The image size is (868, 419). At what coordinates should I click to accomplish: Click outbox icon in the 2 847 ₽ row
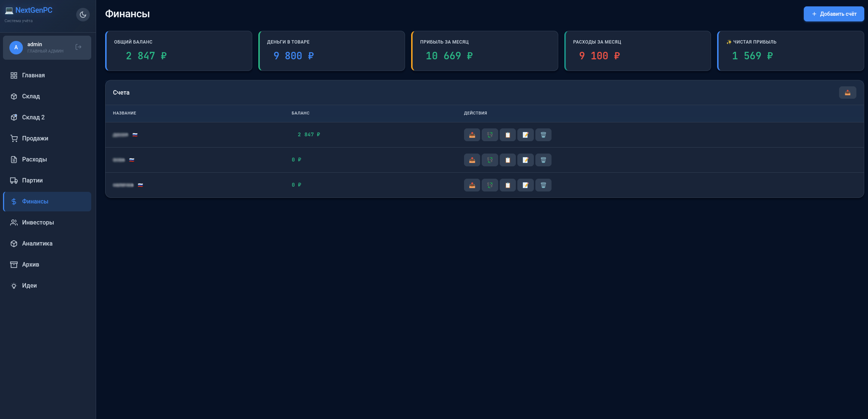click(472, 135)
